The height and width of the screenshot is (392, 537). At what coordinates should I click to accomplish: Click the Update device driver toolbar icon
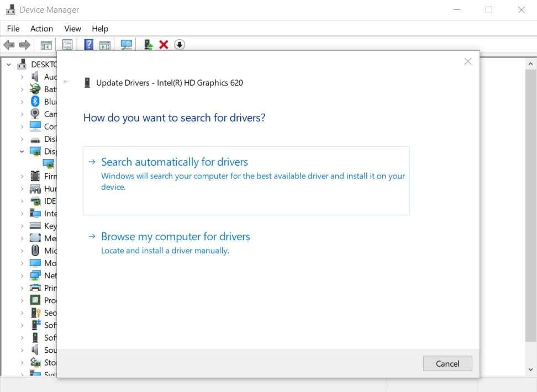tap(148, 45)
